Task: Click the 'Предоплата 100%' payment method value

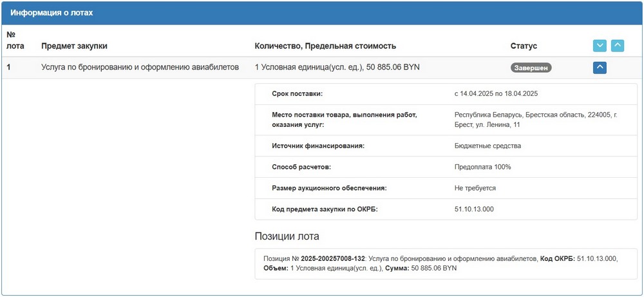Action: coord(482,167)
